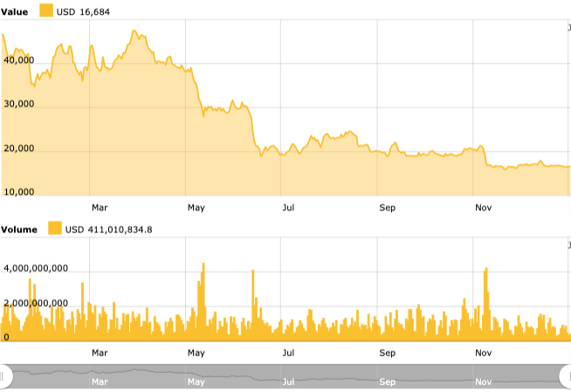Click the Volume legend orange color swatch
Screen dimensions: 571x392
point(54,229)
